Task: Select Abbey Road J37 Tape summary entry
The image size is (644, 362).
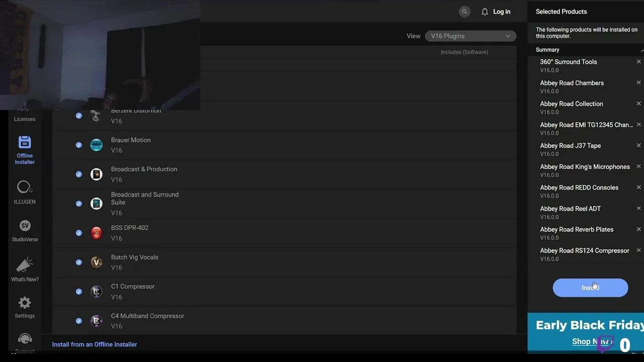Action: pos(571,146)
